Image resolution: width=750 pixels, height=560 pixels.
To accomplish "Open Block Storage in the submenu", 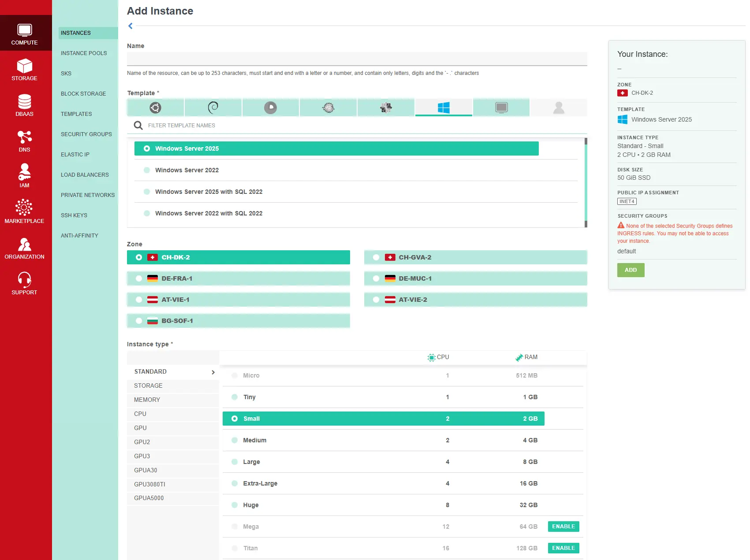I will (83, 94).
